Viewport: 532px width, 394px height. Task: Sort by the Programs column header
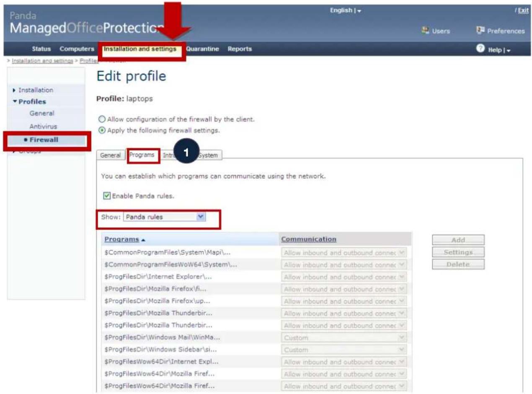point(121,239)
